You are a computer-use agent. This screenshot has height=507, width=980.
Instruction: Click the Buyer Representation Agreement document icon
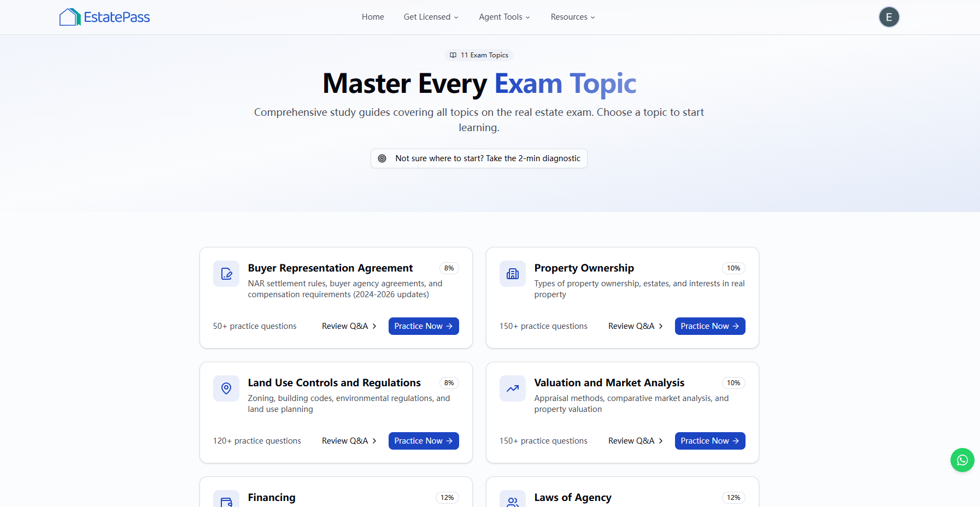click(x=226, y=274)
